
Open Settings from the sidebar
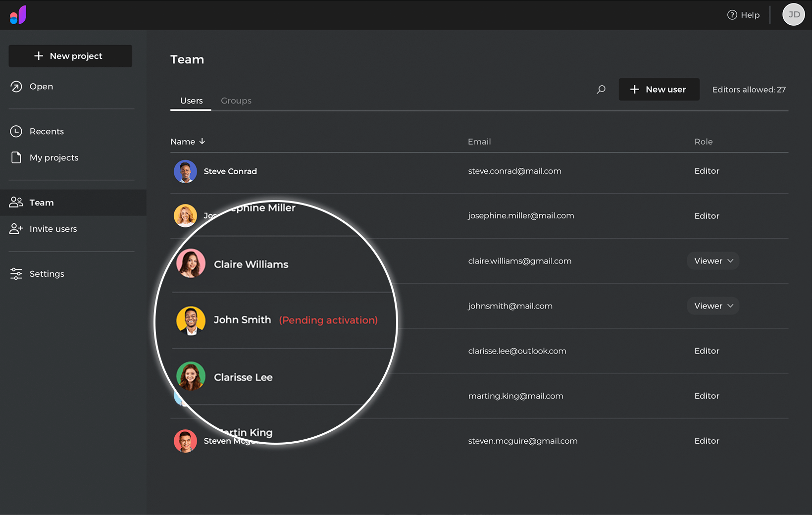tap(47, 274)
